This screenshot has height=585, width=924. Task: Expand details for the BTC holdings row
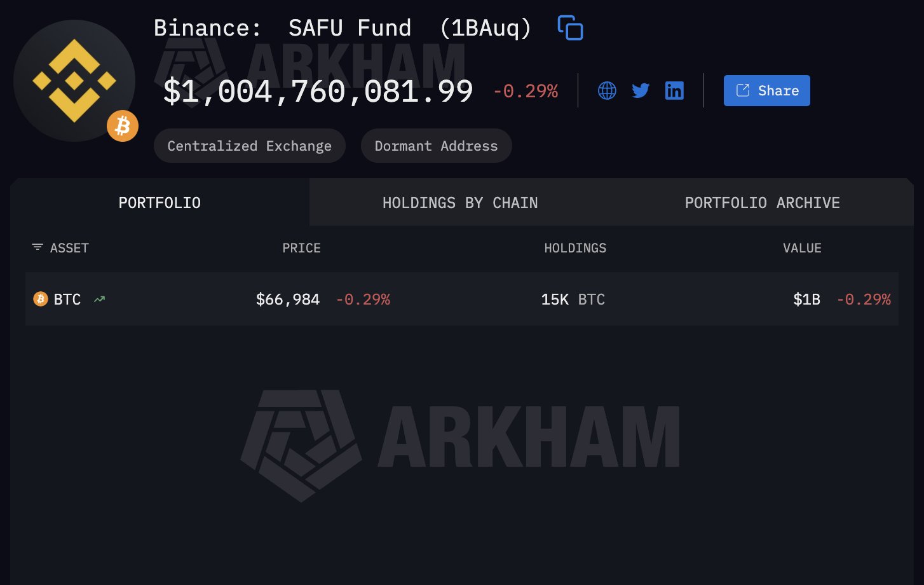(462, 299)
